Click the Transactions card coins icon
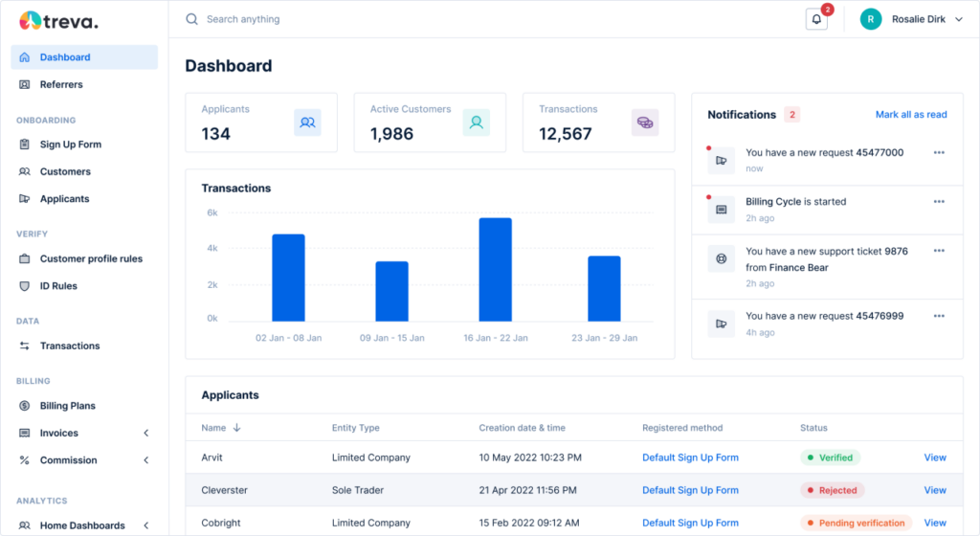The width and height of the screenshot is (980, 536). (x=645, y=123)
